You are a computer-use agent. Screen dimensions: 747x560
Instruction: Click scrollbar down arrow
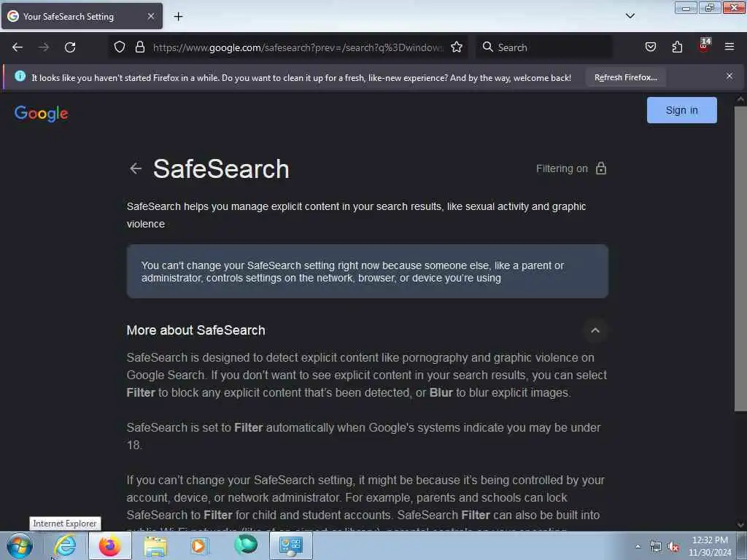pyautogui.click(x=740, y=525)
